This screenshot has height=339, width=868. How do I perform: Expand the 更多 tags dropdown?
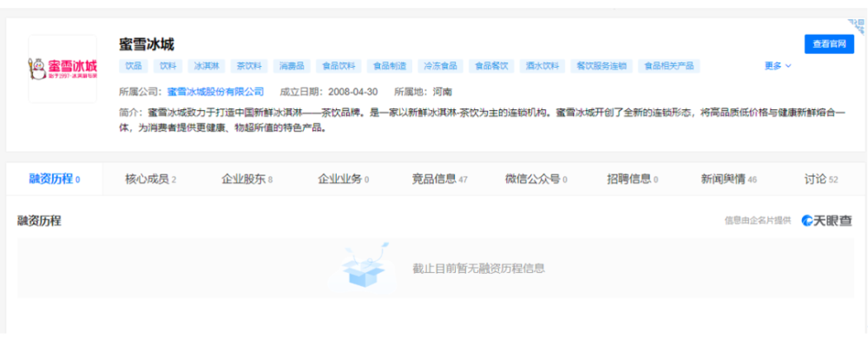pyautogui.click(x=778, y=66)
